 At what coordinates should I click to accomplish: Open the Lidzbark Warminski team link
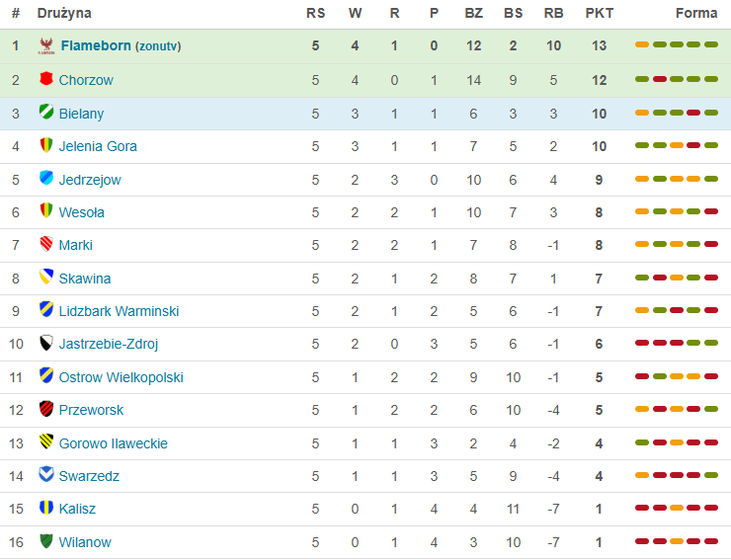click(x=119, y=311)
